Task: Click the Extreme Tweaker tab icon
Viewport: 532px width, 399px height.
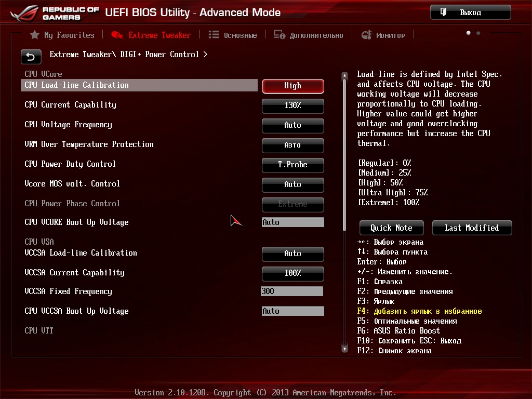Action: coord(117,35)
